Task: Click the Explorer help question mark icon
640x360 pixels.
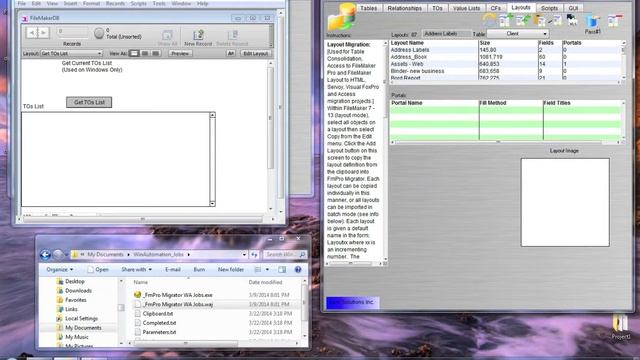Action: 298,269
